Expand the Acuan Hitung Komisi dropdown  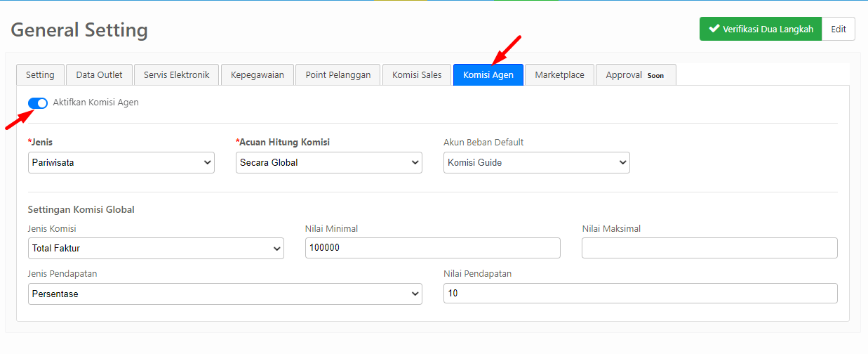pos(329,162)
